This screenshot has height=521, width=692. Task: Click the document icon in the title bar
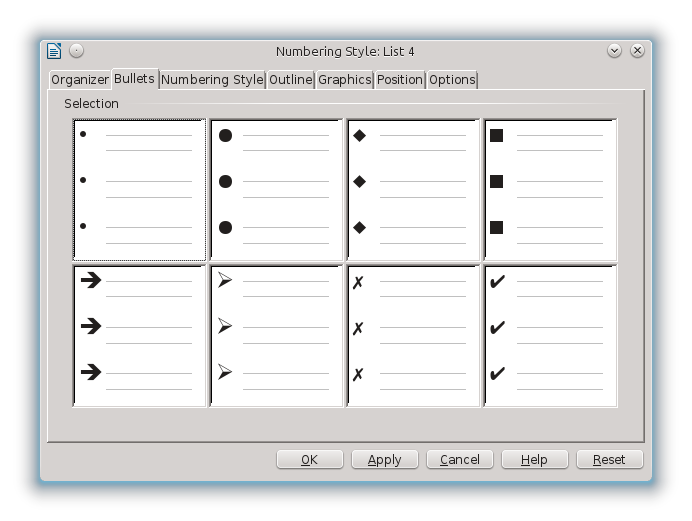pyautogui.click(x=55, y=51)
